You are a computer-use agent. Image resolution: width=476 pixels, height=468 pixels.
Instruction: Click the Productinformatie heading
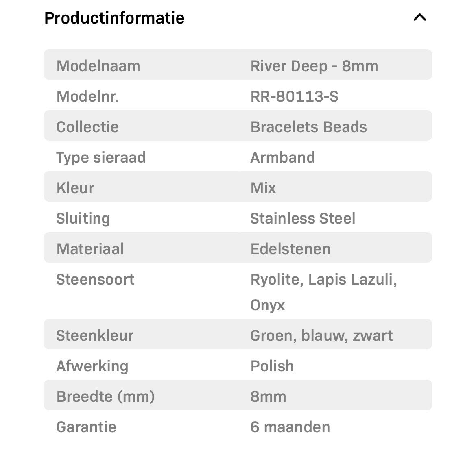click(x=114, y=18)
